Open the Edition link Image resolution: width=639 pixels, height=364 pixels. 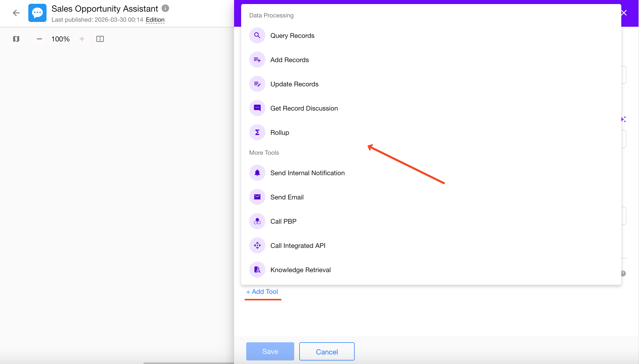155,20
